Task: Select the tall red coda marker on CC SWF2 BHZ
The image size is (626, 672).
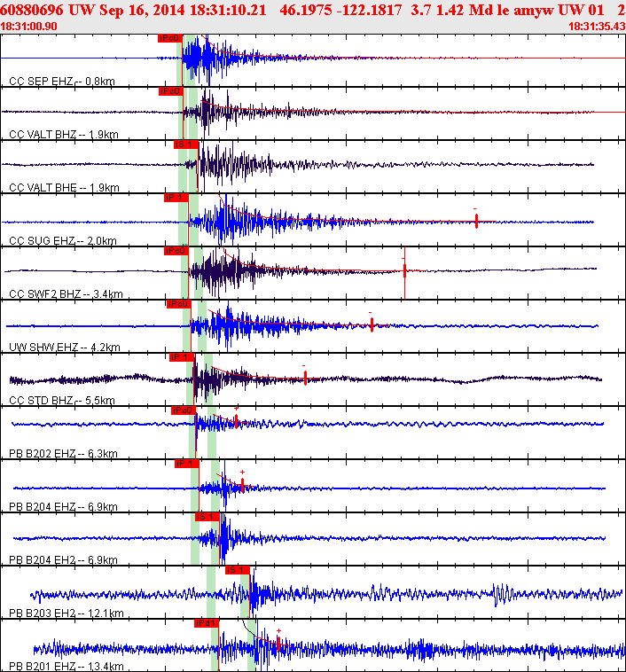Action: (x=404, y=273)
